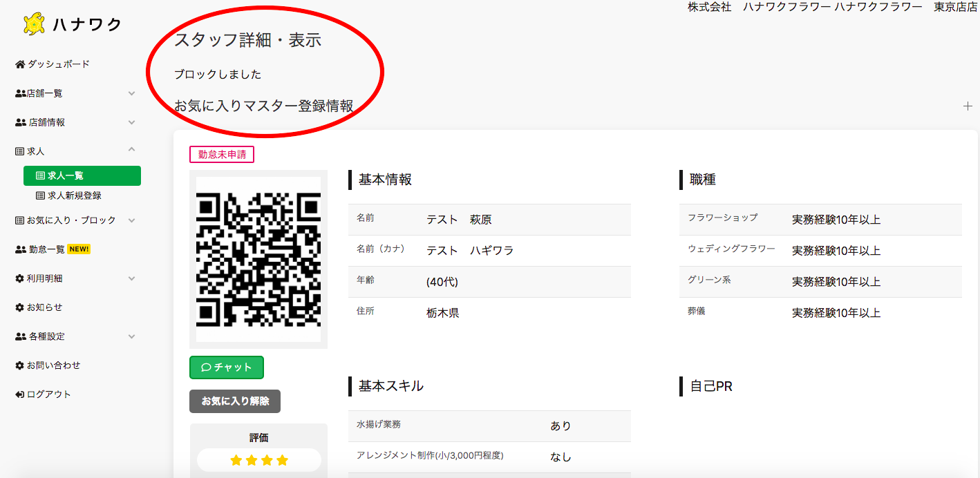Screen dimensions: 980x478
Task: Click the fourth rating star
Action: tap(282, 460)
